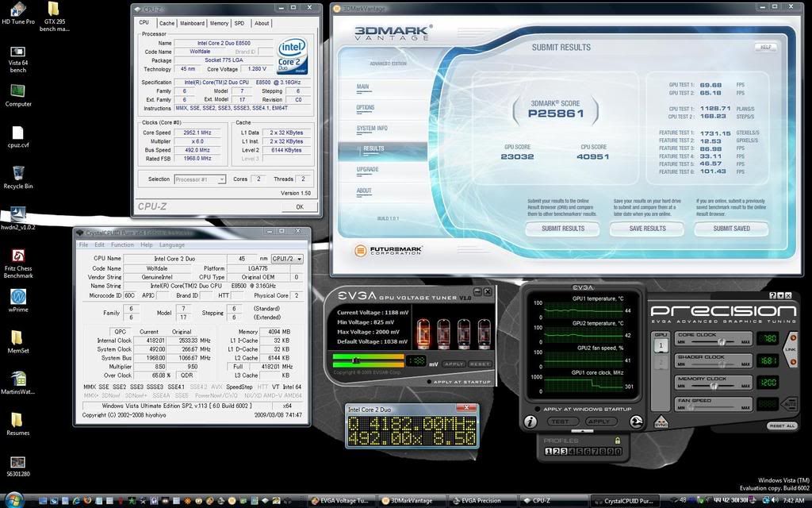Open the Processor #1 selection dropdown
The width and height of the screenshot is (812, 508).
[x=200, y=179]
